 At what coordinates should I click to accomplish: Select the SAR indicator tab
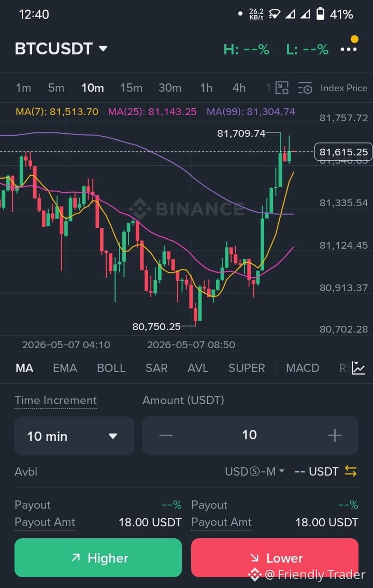tap(156, 368)
